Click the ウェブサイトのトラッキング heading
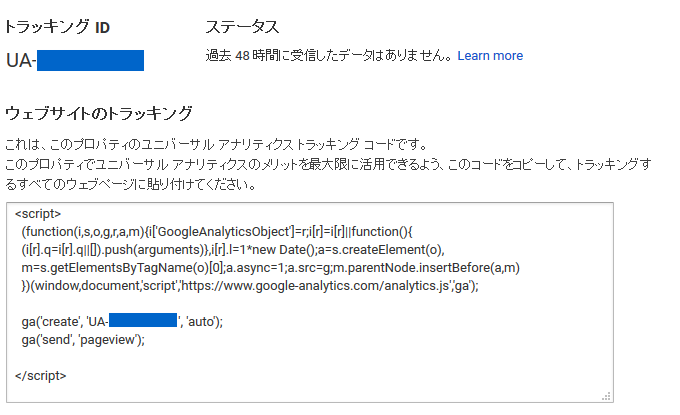Screen dimensions: 680x415 (x=98, y=113)
